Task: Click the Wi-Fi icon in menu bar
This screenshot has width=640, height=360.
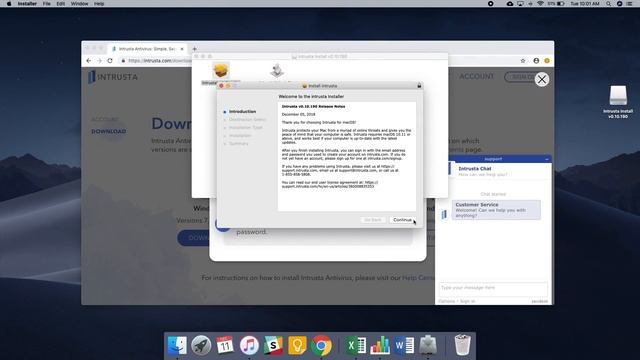Action: click(540, 4)
